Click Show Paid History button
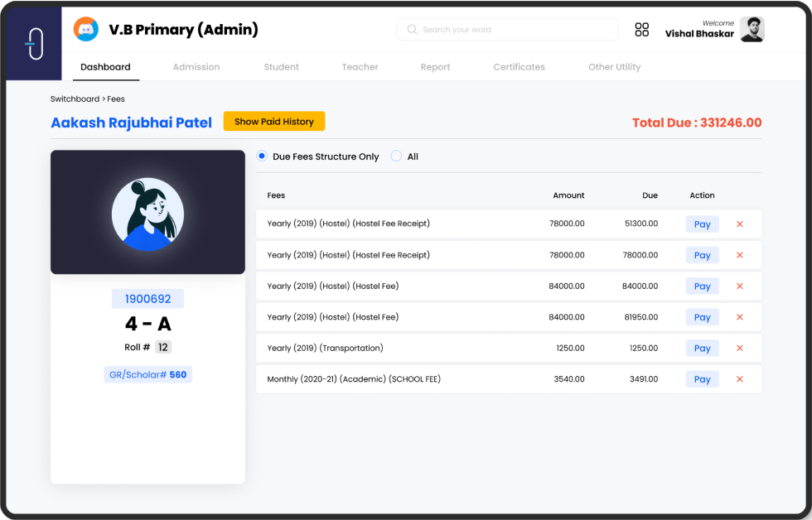Image resolution: width=812 pixels, height=520 pixels. (x=273, y=122)
